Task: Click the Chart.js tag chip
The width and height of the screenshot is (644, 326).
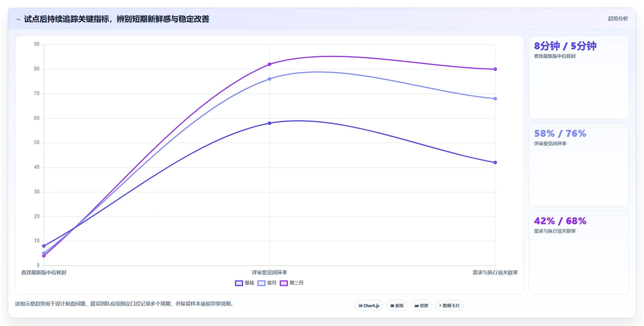Action: point(369,306)
